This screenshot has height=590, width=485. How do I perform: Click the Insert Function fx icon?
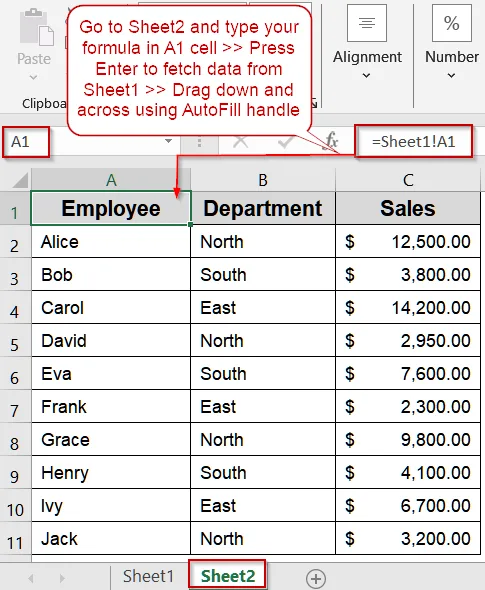331,141
